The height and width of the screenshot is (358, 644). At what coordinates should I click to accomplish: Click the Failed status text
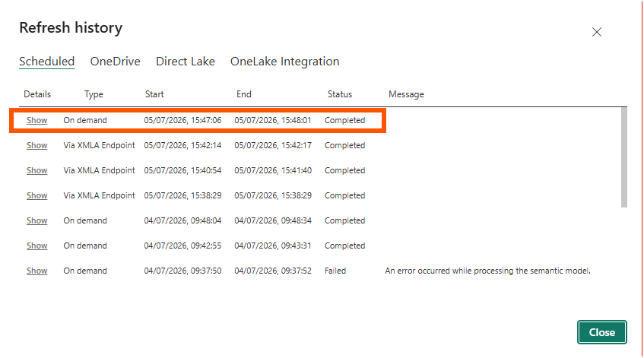coord(335,271)
